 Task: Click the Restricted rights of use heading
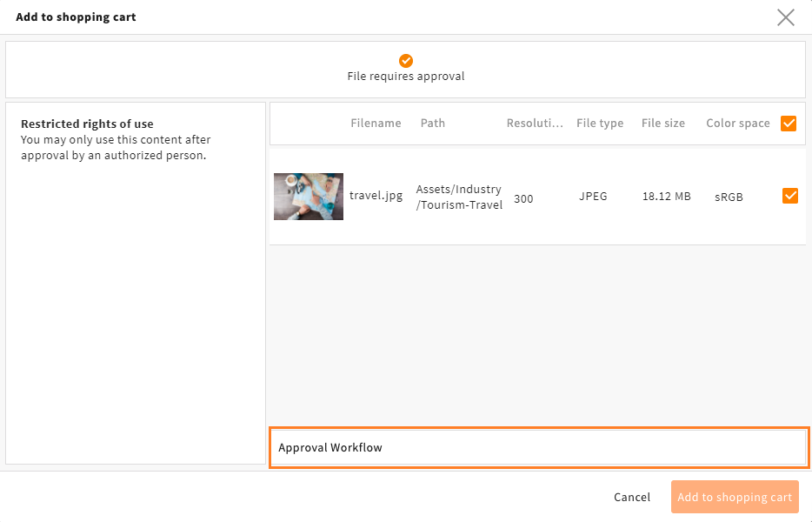pos(87,124)
